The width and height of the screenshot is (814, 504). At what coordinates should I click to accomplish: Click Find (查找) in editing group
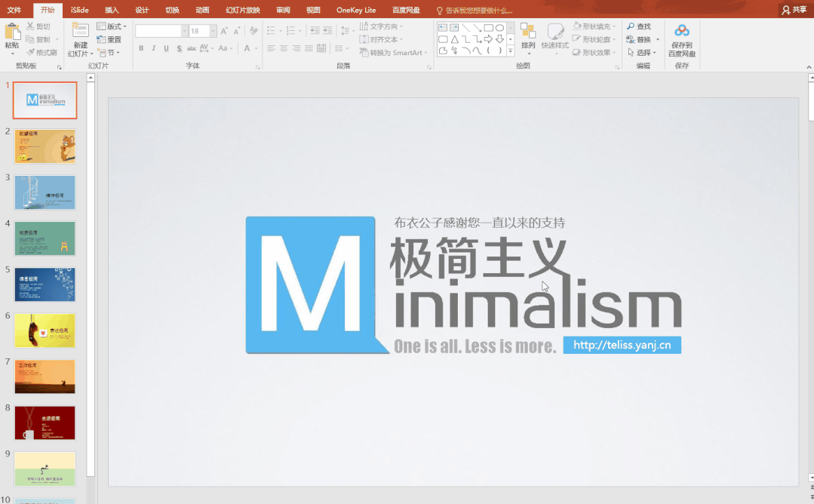coord(638,26)
